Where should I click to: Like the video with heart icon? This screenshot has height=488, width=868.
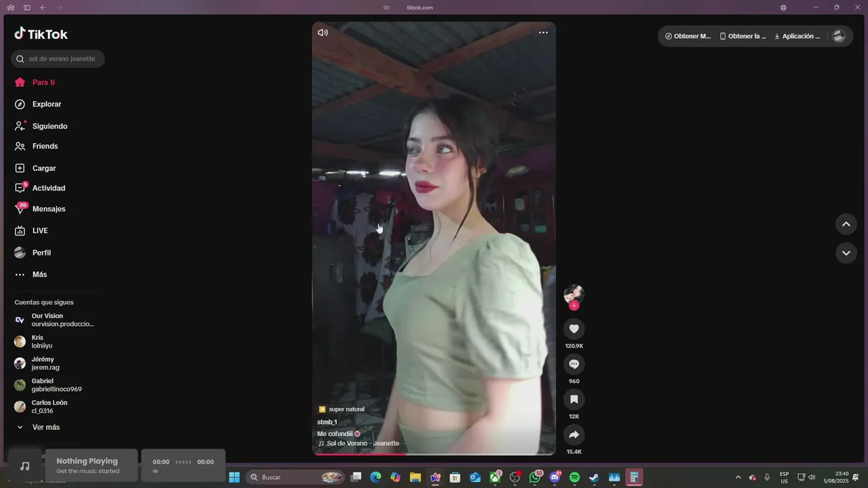point(574,329)
